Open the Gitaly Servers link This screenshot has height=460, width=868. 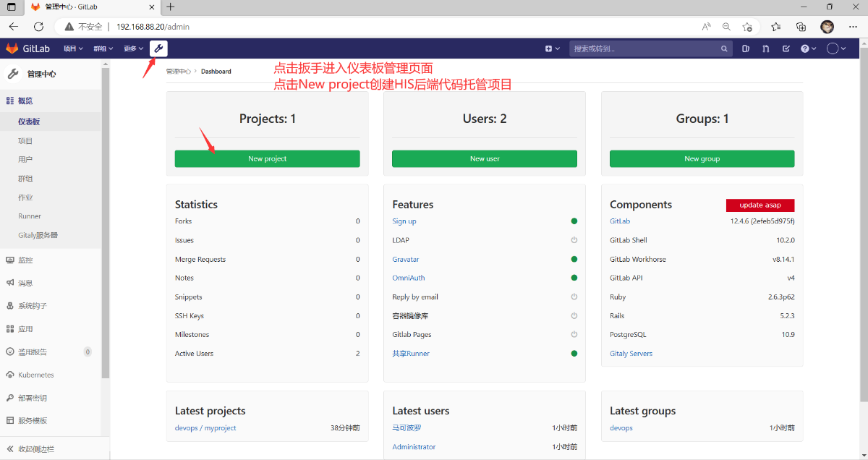(631, 354)
